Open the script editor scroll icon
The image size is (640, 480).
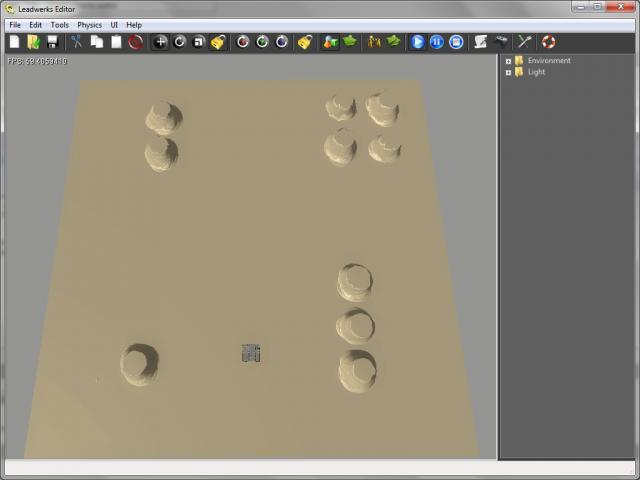point(481,42)
